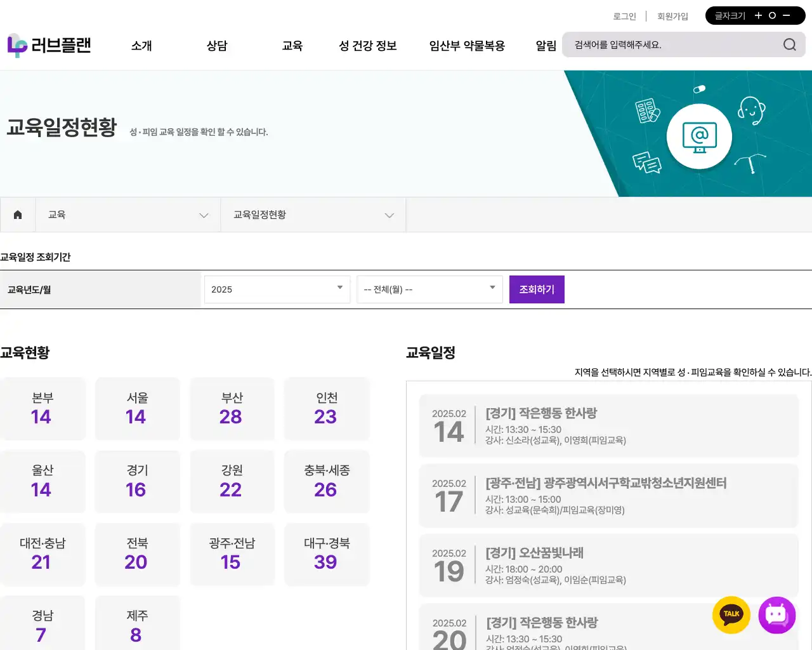The width and height of the screenshot is (812, 650).
Task: Decrease font size with minus icon
Action: [x=787, y=16]
